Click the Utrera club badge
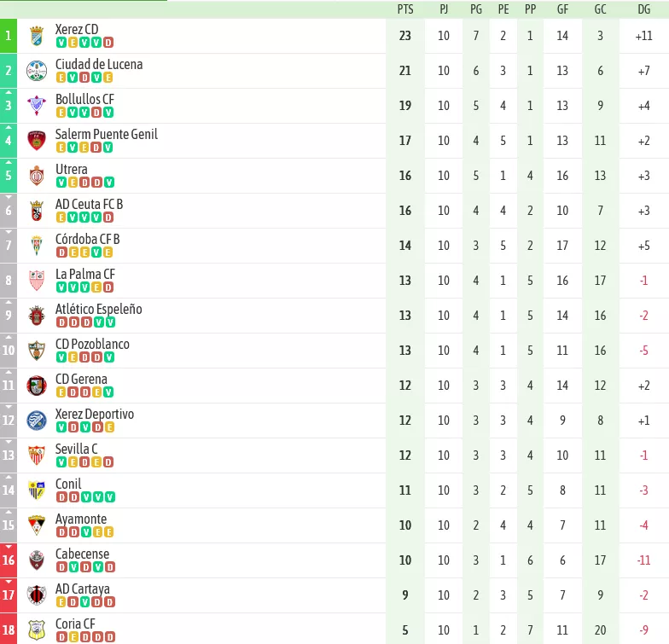 point(37,176)
